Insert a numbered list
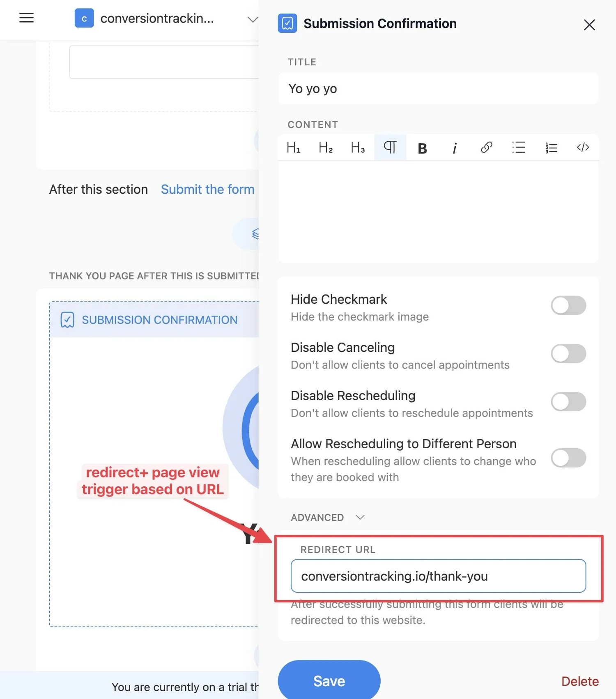Image resolution: width=616 pixels, height=699 pixels. click(551, 147)
